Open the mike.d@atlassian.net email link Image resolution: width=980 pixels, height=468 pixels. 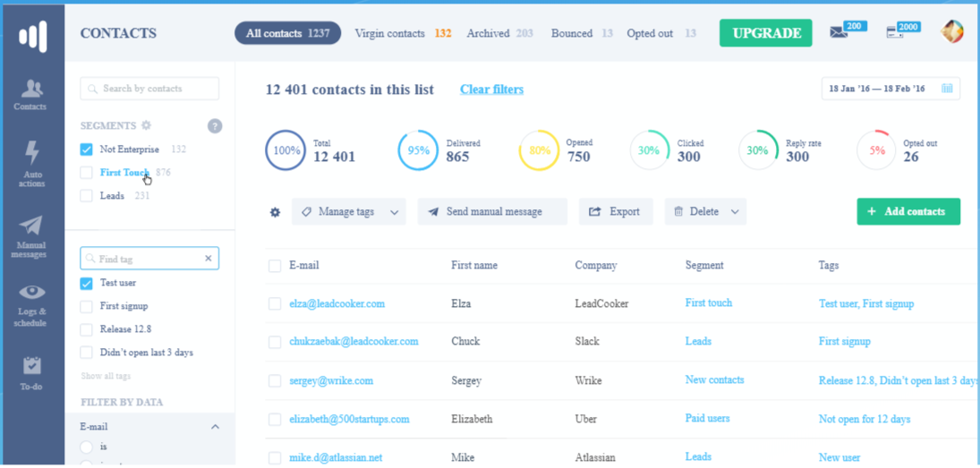tap(336, 457)
